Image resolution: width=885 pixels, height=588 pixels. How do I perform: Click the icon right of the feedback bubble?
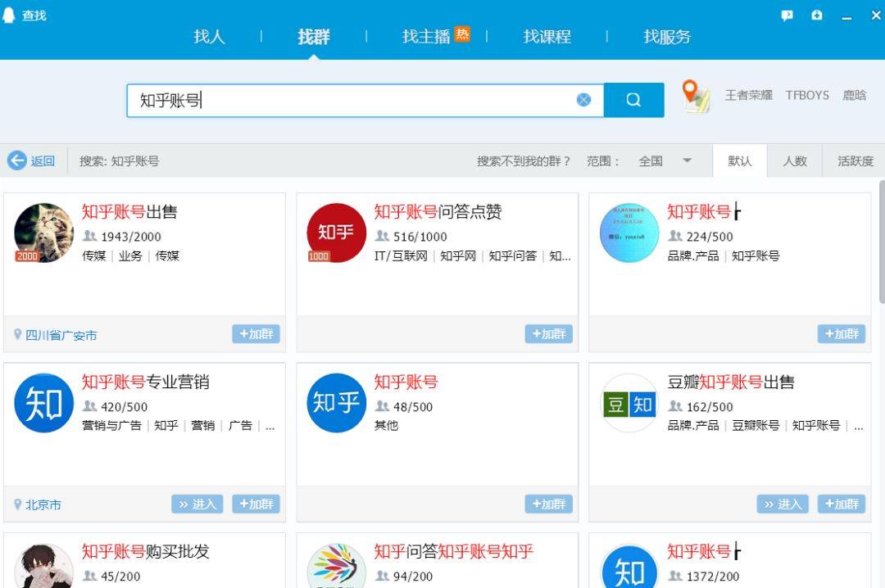(x=817, y=16)
